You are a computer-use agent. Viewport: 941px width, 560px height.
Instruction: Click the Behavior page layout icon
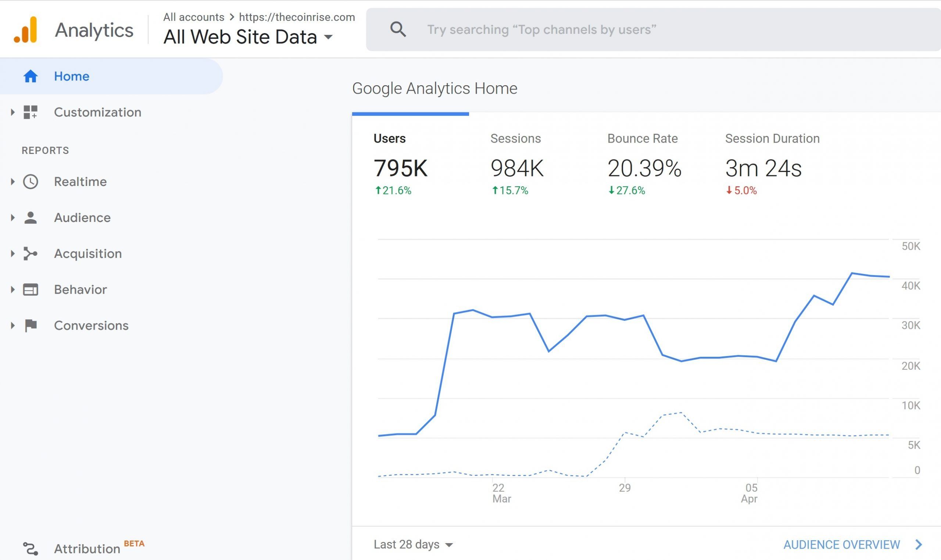tap(31, 290)
